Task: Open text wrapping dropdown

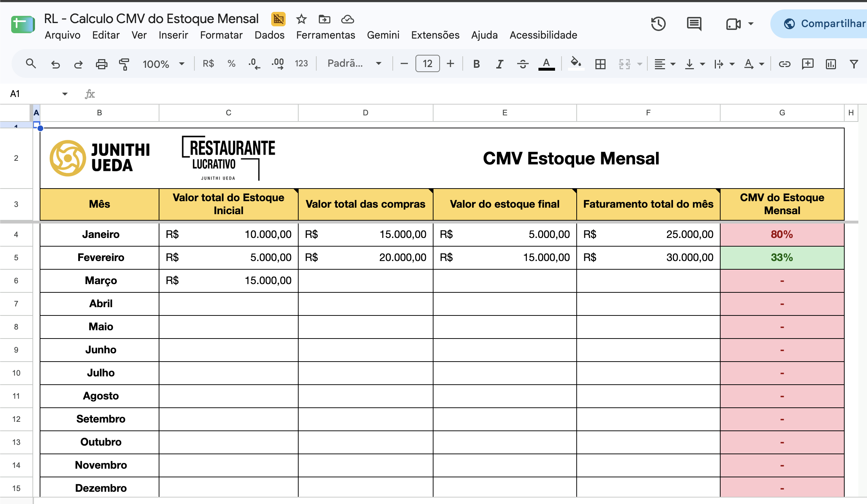Action: (x=724, y=64)
